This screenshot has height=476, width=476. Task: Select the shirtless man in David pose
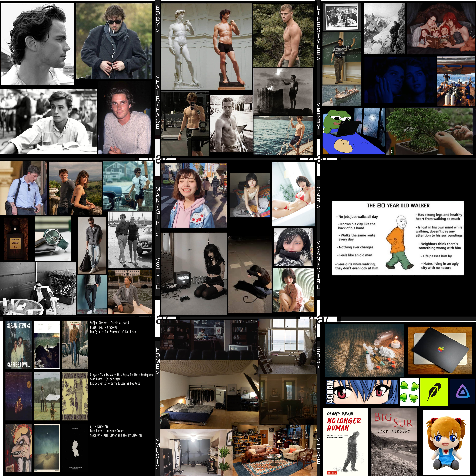[229, 46]
